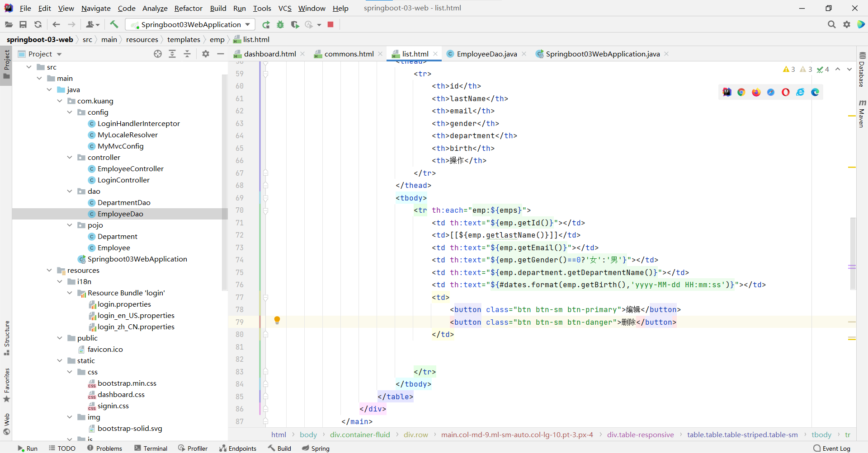Jump to next highlighted error arrow

click(x=849, y=69)
